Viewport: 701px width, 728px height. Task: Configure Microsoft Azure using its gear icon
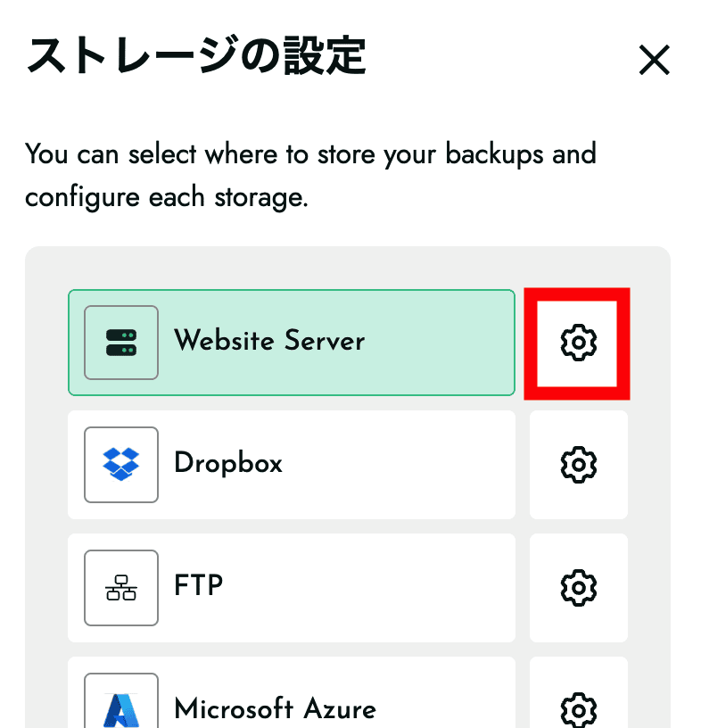(x=578, y=708)
